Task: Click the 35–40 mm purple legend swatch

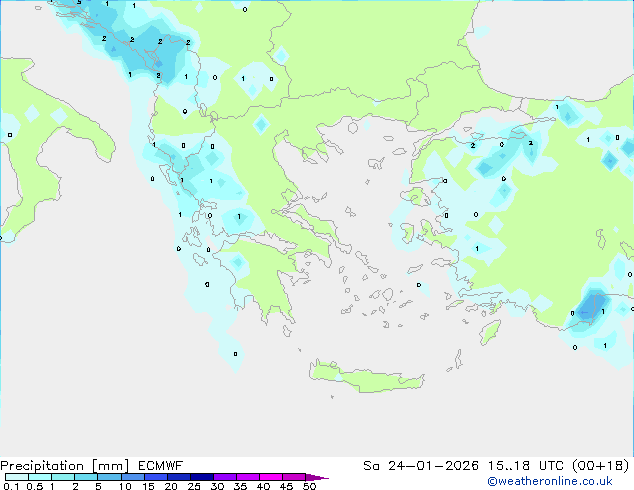Action: pos(248,477)
